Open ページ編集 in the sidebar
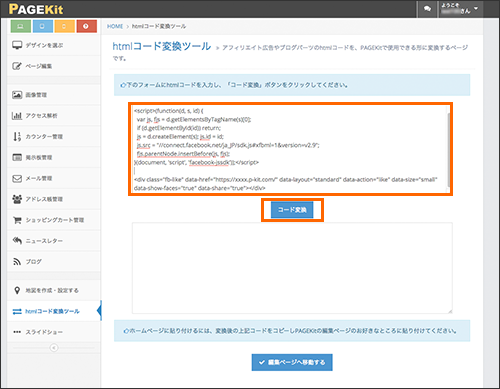This screenshot has width=500, height=389. [53, 66]
